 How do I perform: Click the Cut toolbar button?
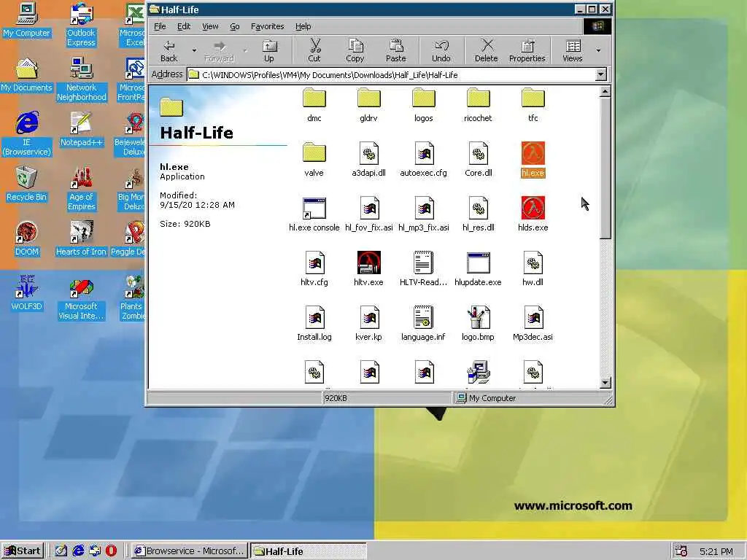[x=314, y=50]
